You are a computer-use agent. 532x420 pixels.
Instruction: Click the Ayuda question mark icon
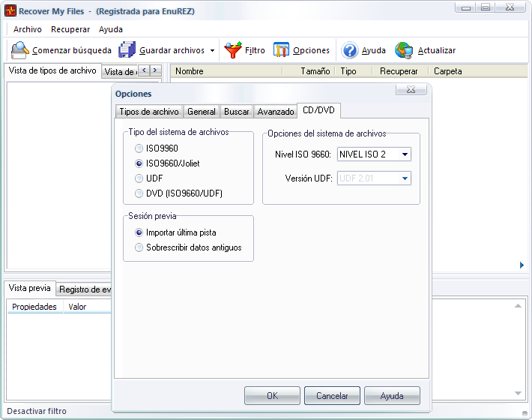pos(349,50)
